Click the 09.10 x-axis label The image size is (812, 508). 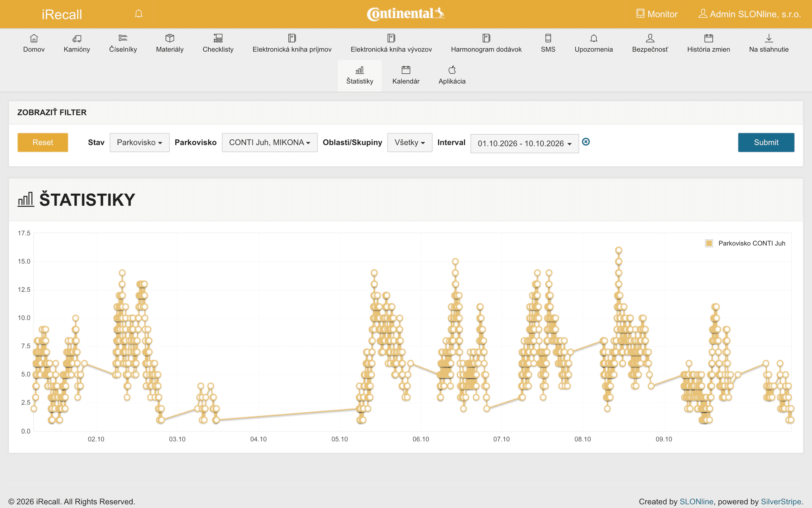coord(664,439)
